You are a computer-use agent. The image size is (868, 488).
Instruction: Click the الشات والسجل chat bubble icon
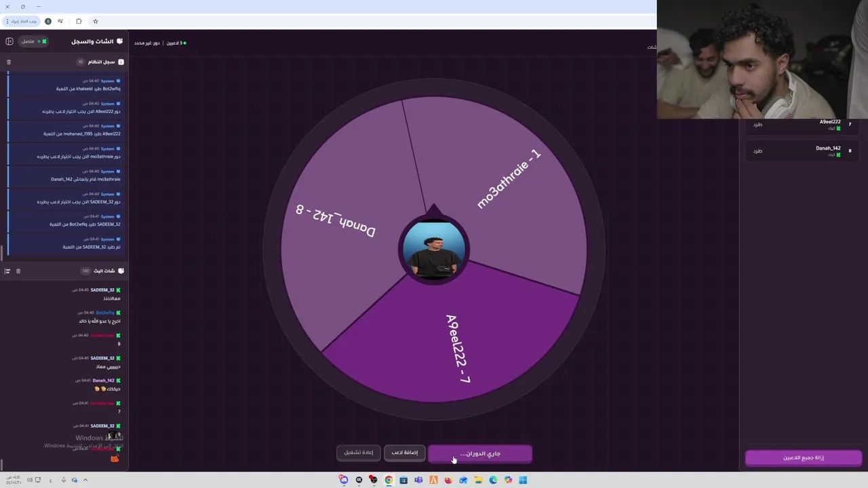pyautogui.click(x=120, y=41)
